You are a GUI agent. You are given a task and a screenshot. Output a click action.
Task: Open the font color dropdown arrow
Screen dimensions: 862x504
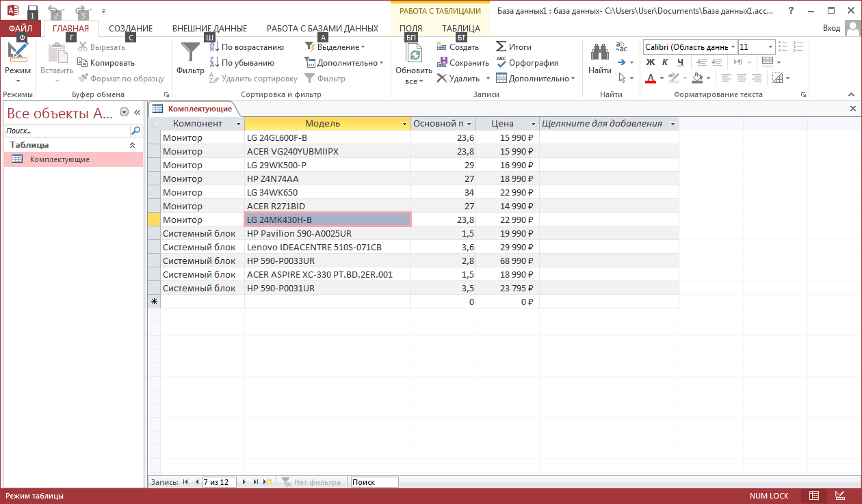point(662,78)
